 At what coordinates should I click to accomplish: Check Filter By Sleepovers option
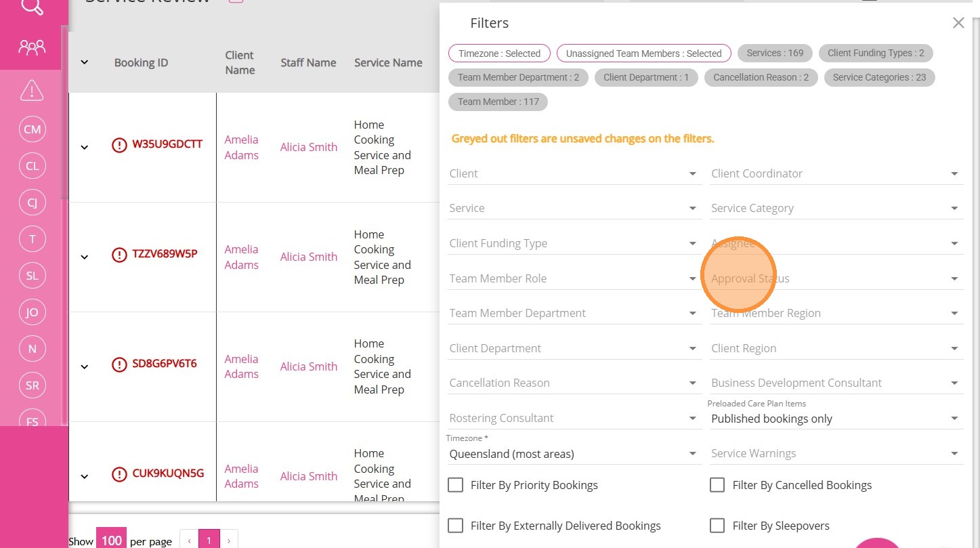717,526
